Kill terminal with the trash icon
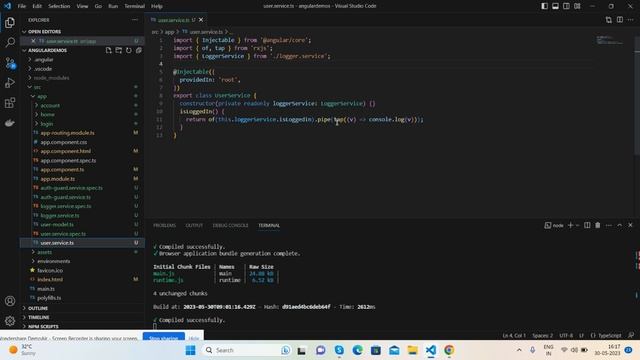Image resolution: width=640 pixels, height=360 pixels. pyautogui.click(x=598, y=225)
